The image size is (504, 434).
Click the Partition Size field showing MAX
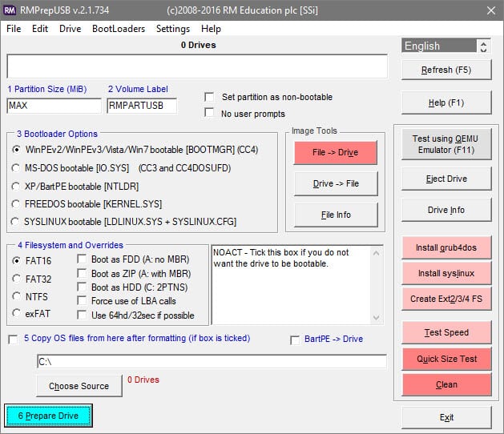[54, 106]
